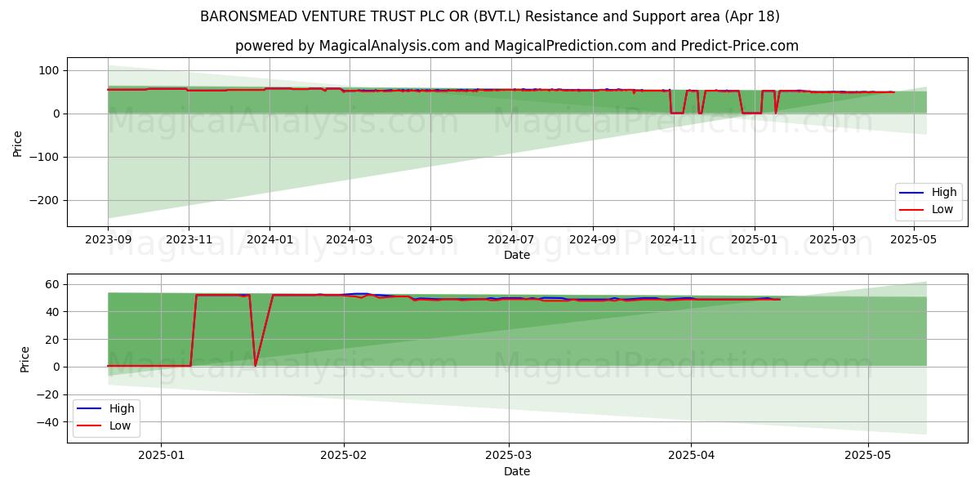Click the bottom chart x-axis label '2025-02'
The image size is (980, 490).
tap(344, 457)
